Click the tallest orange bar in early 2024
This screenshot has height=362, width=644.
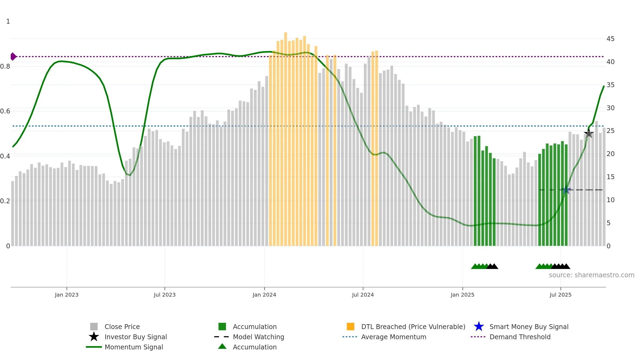coord(286,139)
